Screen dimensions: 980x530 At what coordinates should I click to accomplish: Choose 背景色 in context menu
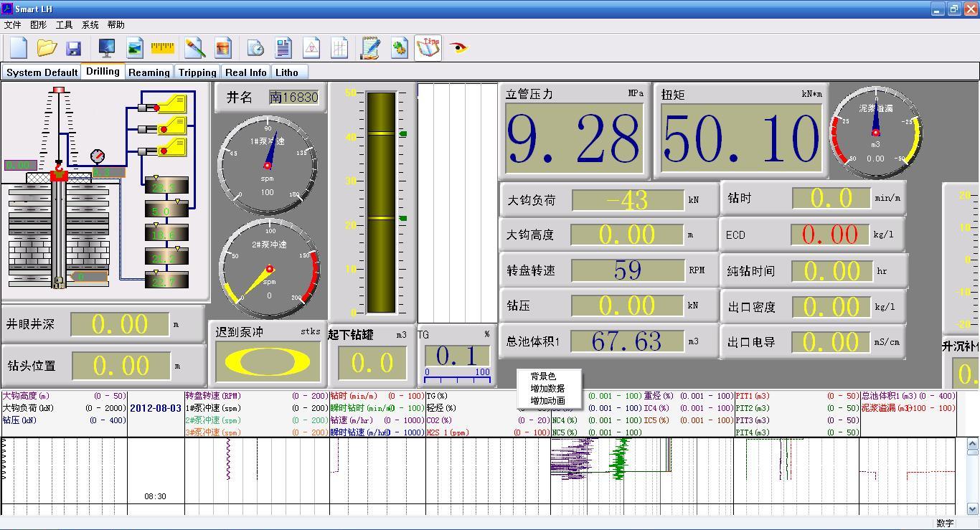click(543, 377)
